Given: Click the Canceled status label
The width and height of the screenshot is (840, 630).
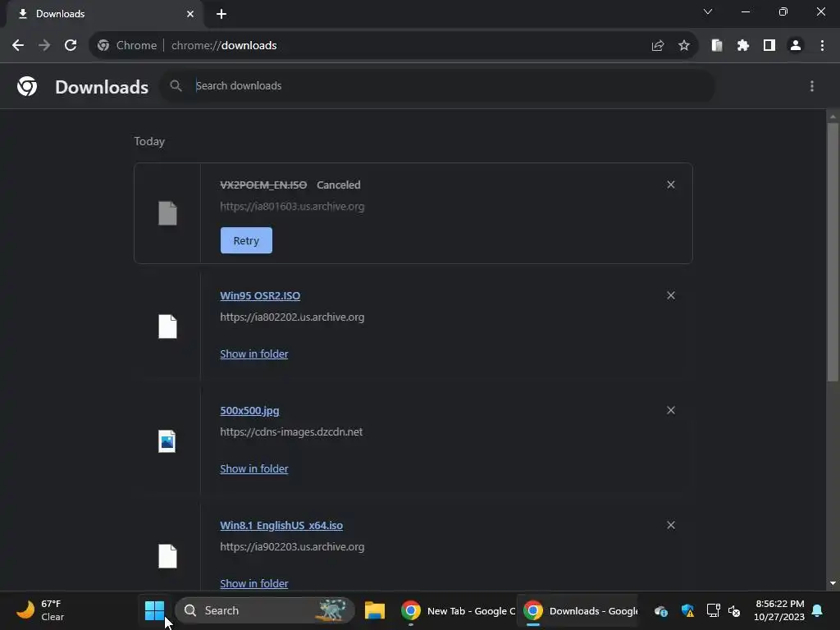Looking at the screenshot, I should click(x=339, y=185).
